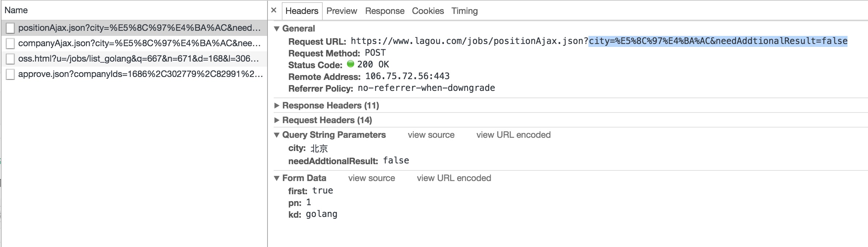Expand Response Headers (11) section

click(277, 106)
